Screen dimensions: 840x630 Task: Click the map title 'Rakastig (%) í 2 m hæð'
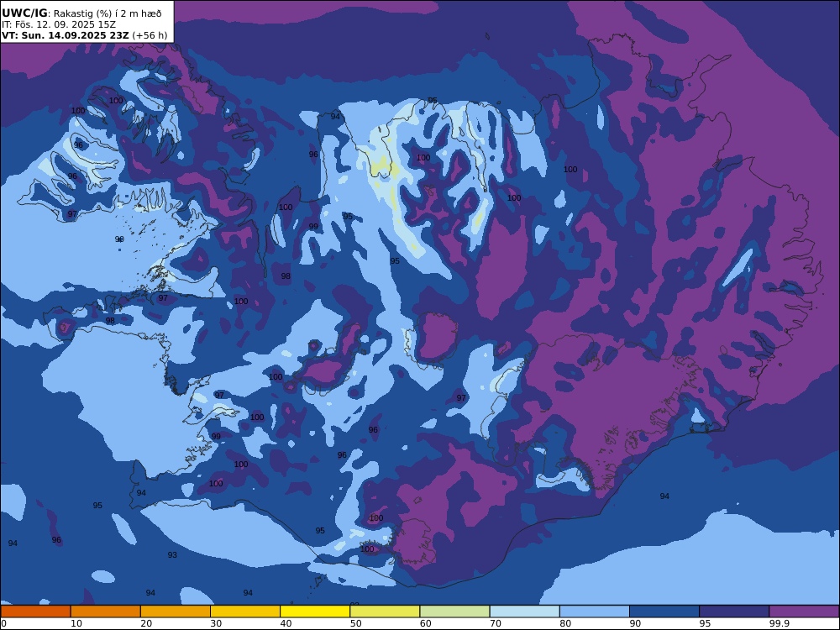coord(108,13)
